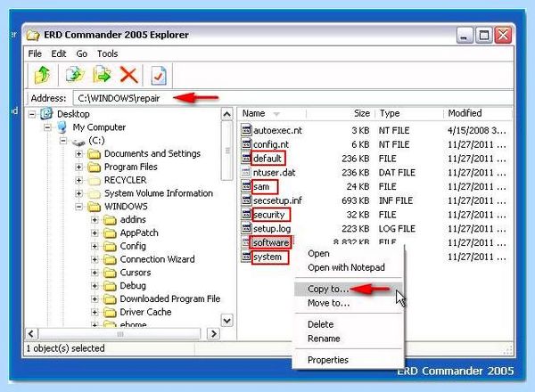The image size is (535, 392).
Task: Choose Delete in context menu
Action: pyautogui.click(x=348, y=324)
